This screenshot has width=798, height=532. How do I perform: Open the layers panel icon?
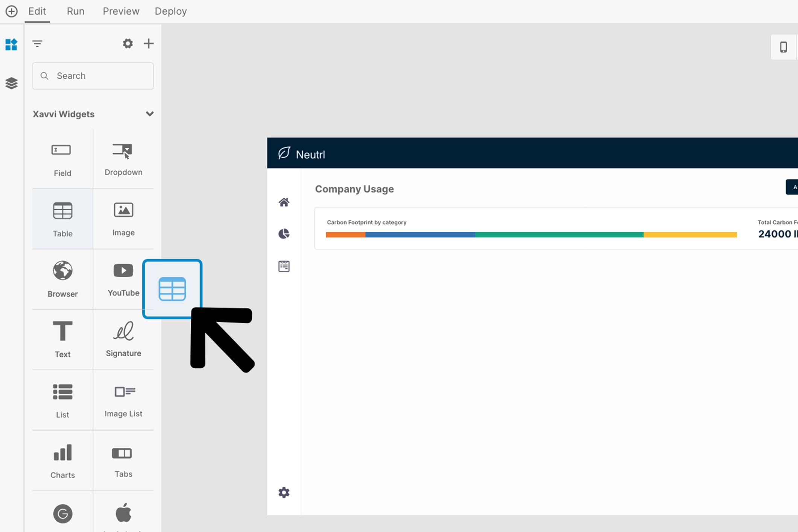point(11,83)
